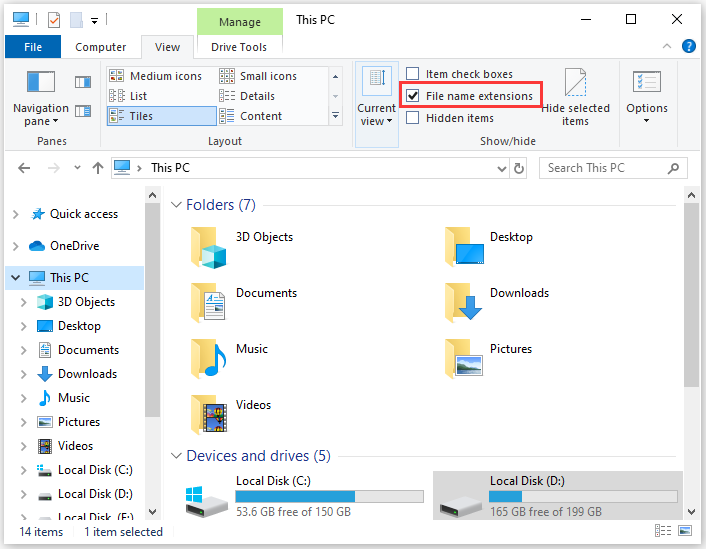Choose the List layout
The height and width of the screenshot is (549, 706).
click(x=128, y=96)
